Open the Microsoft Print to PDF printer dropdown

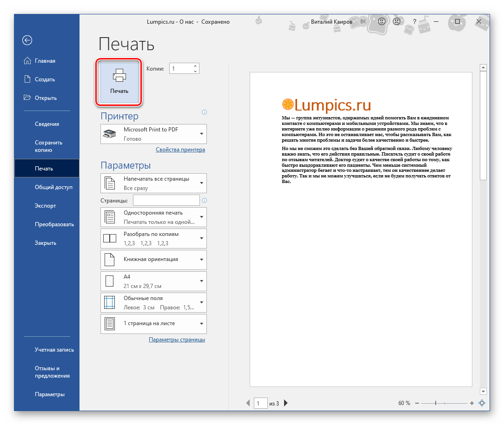coord(153,134)
